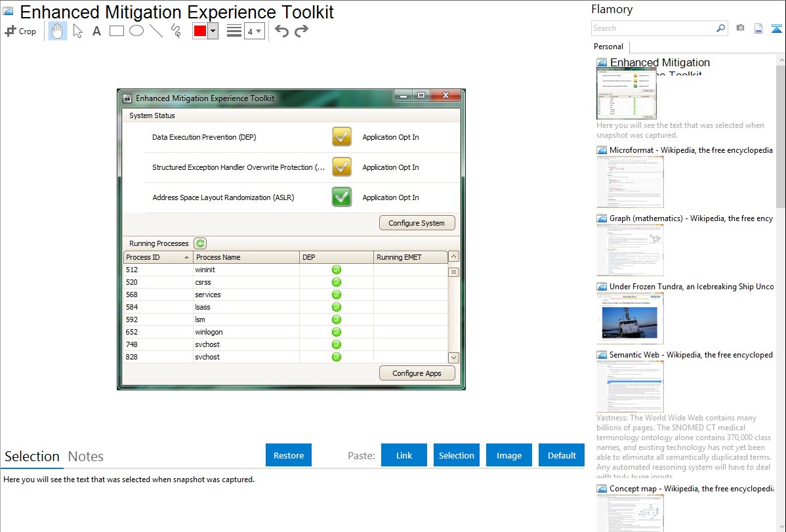Sort by the Process ID column header

[x=158, y=257]
